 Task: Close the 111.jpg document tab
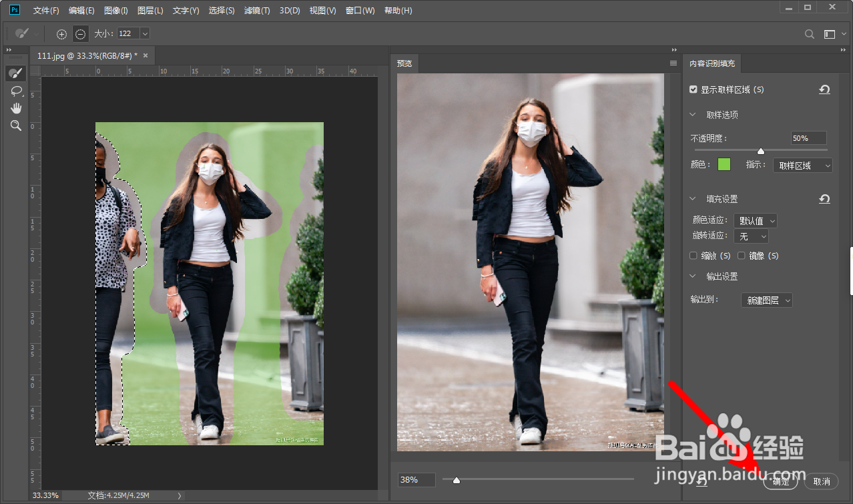pyautogui.click(x=145, y=55)
